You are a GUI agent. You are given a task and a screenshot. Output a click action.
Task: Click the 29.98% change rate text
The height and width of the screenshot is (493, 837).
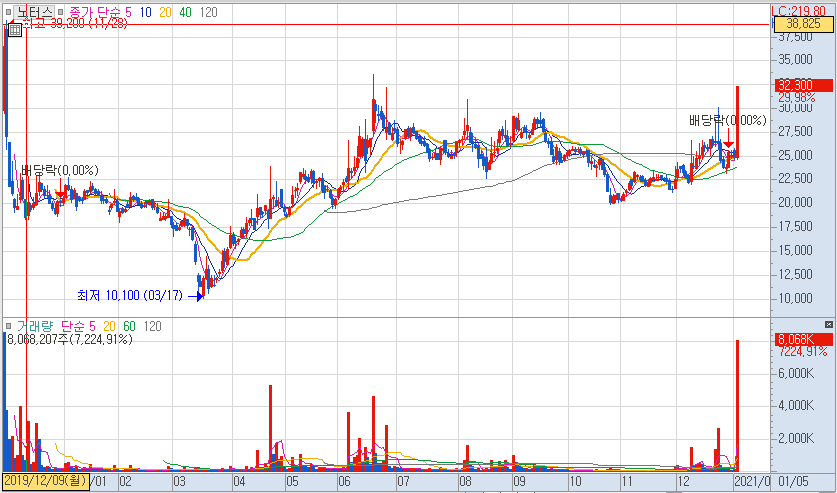797,97
